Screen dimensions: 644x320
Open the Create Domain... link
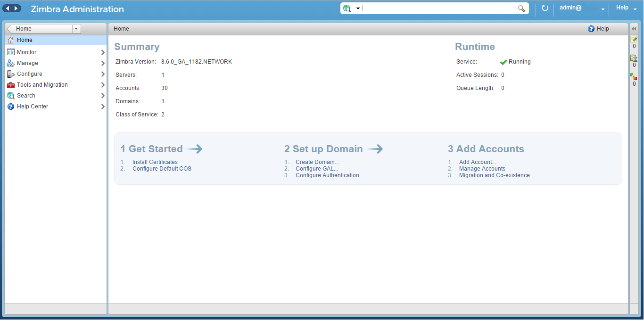[x=317, y=162]
